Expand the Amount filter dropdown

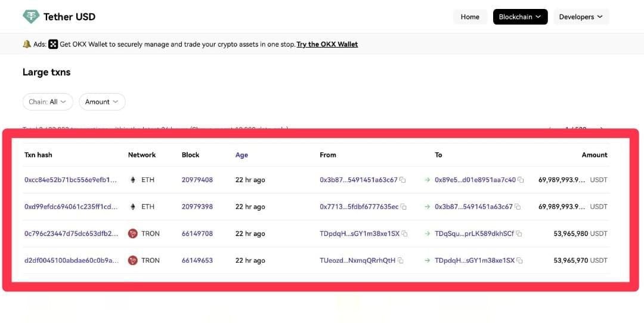102,102
